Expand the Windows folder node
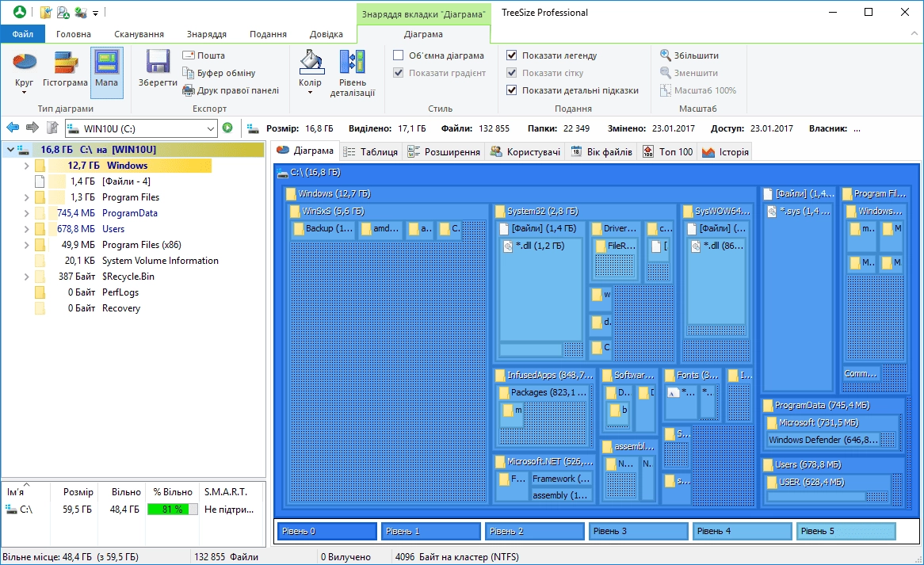 coord(26,166)
